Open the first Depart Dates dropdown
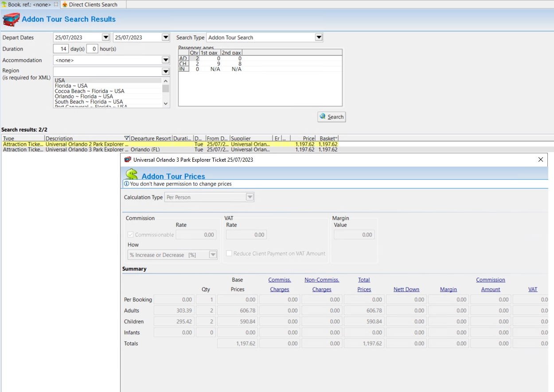Image resolution: width=554 pixels, height=392 pixels. click(105, 38)
